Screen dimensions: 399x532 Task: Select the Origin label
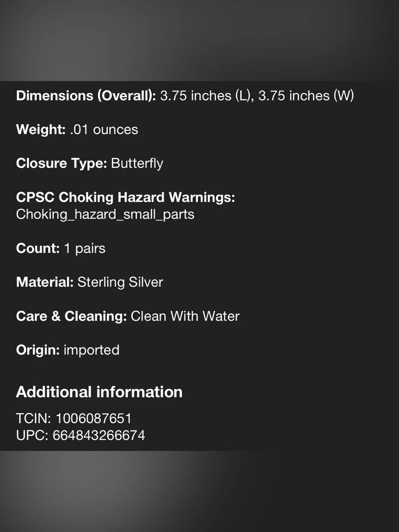click(x=38, y=350)
